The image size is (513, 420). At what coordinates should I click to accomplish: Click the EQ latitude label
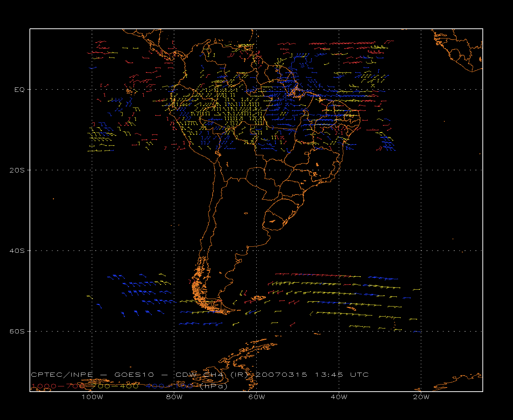(19, 90)
